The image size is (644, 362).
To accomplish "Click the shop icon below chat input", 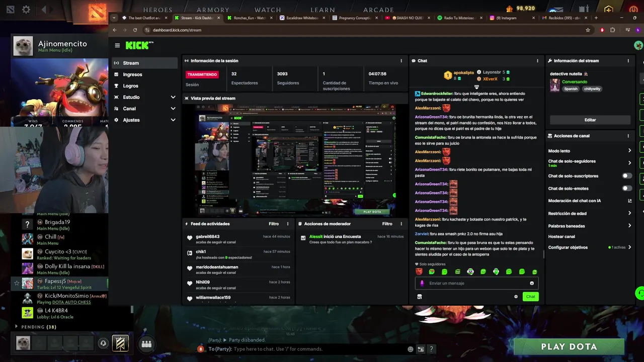I will [419, 297].
